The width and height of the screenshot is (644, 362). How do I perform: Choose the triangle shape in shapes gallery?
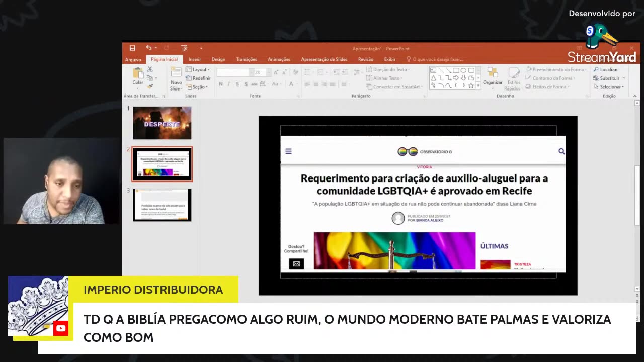point(433,78)
